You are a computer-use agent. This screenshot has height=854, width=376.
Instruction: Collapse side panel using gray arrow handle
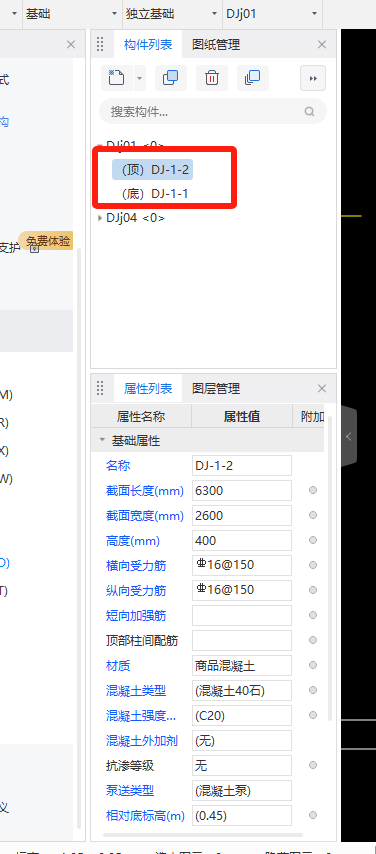pos(349,436)
